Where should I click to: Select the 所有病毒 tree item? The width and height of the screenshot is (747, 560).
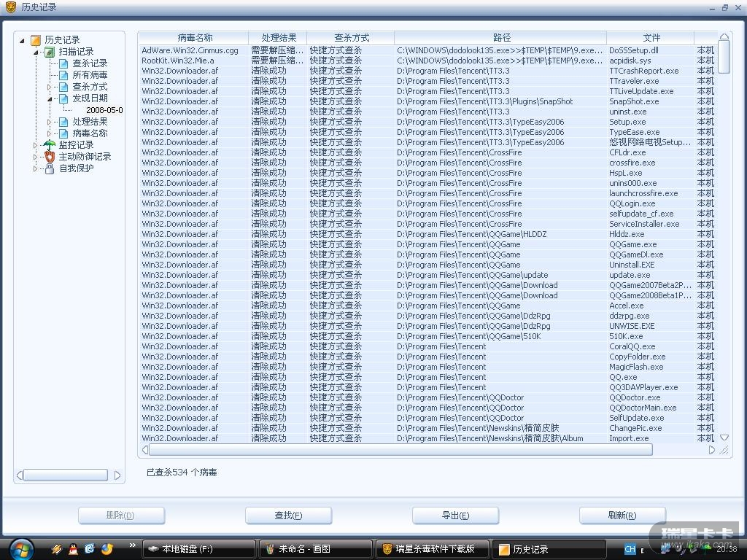pos(90,75)
